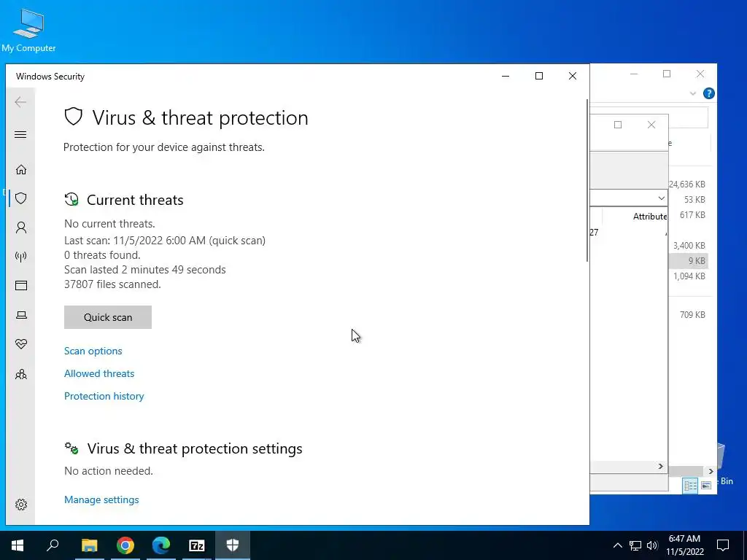Screen dimensions: 747x560
Task: Open taskbar Search magnifier
Action: click(x=53, y=545)
